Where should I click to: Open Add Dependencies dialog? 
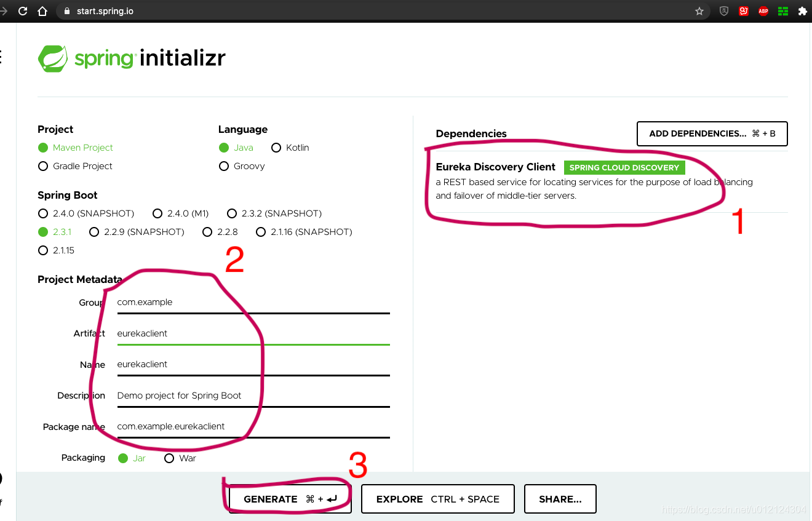712,133
